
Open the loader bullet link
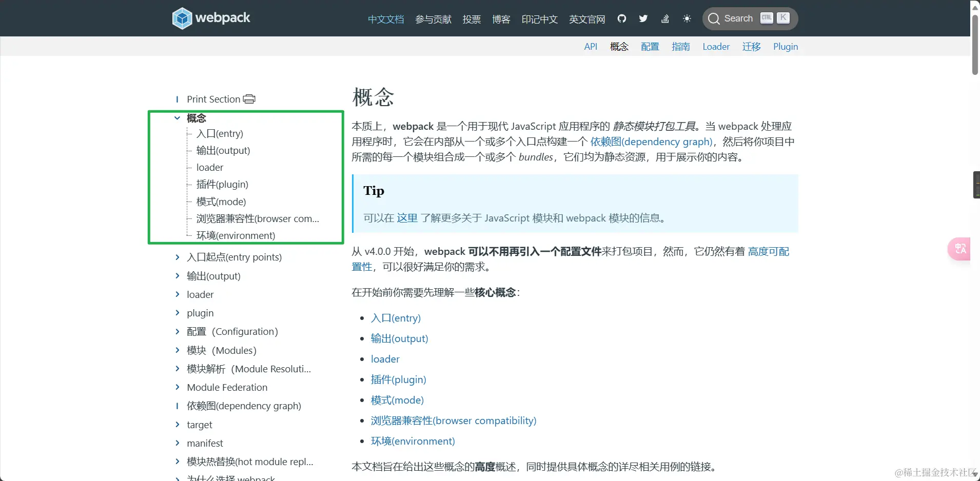click(x=385, y=359)
